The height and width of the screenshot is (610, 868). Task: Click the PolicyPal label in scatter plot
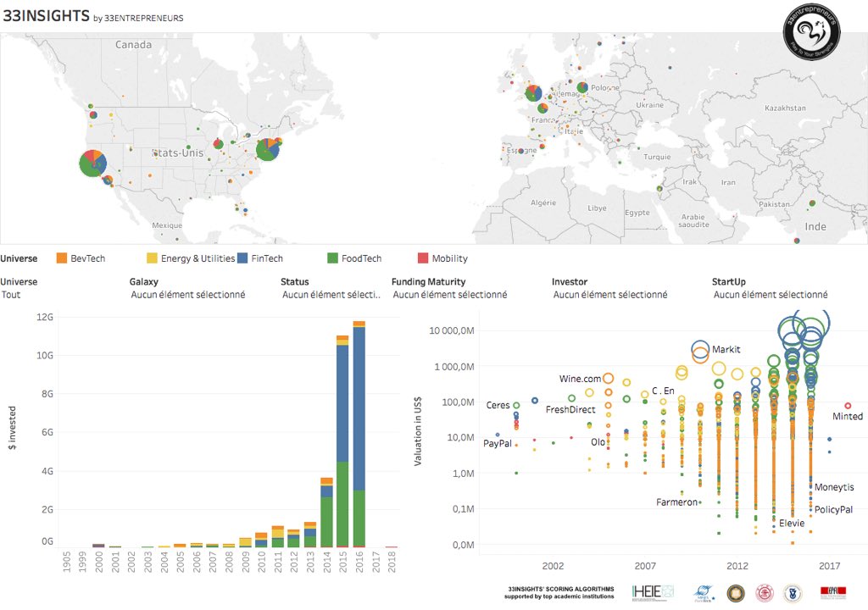coord(834,510)
